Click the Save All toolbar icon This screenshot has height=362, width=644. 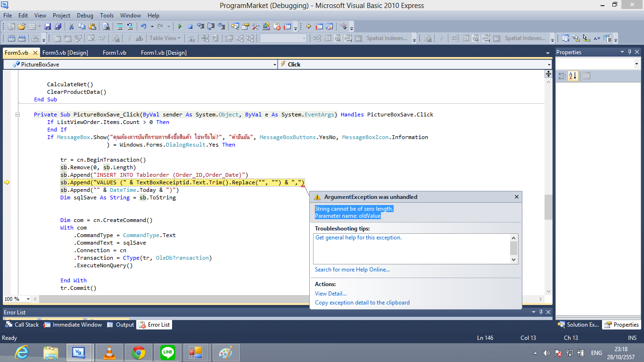pos(58,26)
